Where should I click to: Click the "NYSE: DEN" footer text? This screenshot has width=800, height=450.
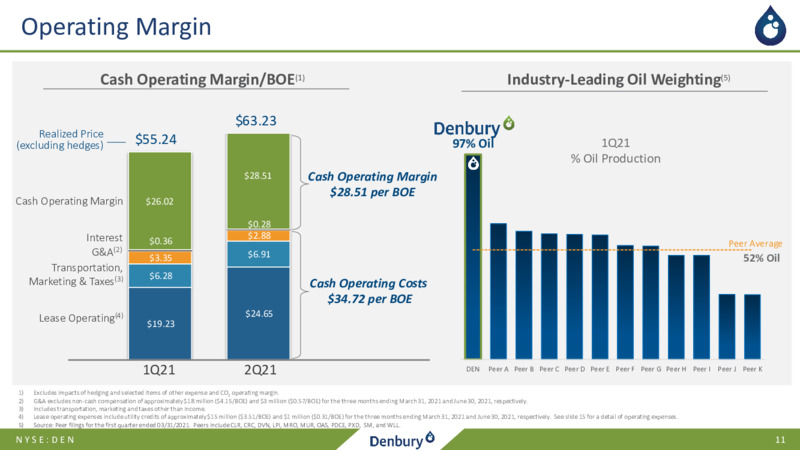(45, 439)
